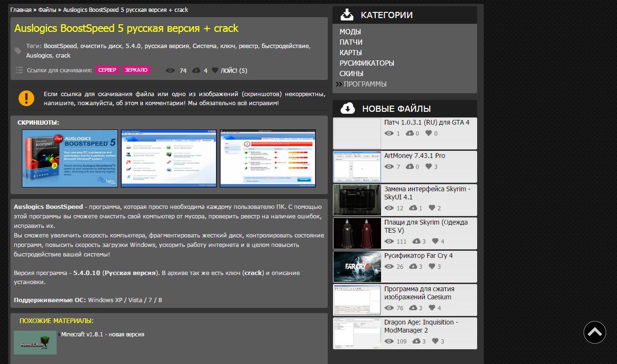Click the Dragon Age ModManager thumbnail
The height and width of the screenshot is (364, 617).
tap(357, 333)
